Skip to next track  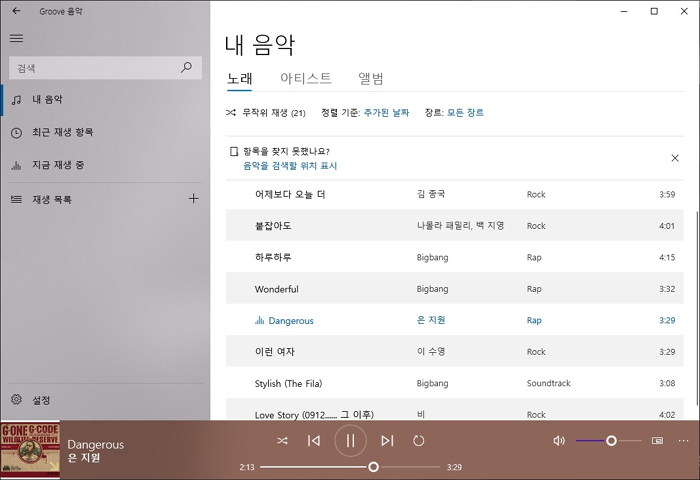387,441
